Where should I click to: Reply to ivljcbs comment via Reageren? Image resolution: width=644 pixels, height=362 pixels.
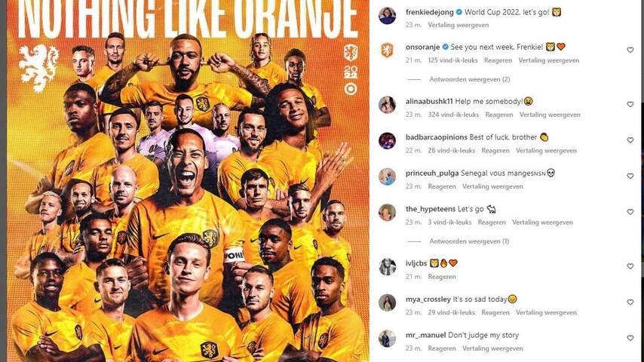click(442, 277)
